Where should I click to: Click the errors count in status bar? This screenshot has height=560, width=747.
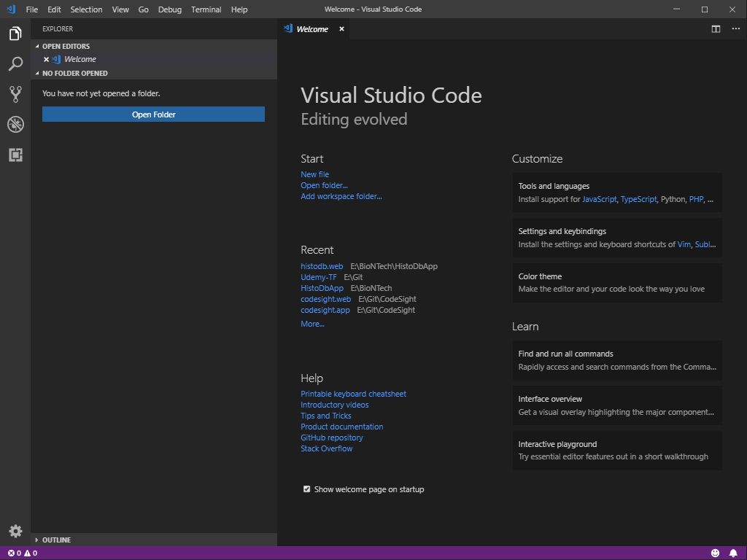pyautogui.click(x=15, y=553)
